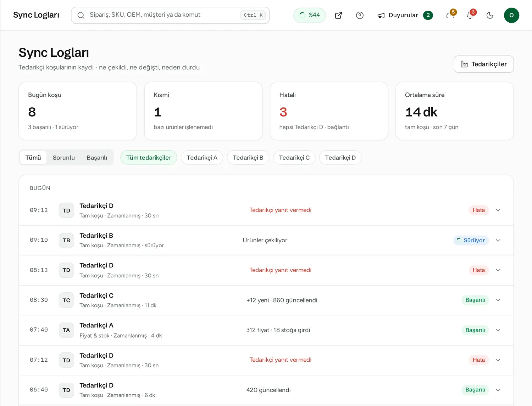Viewport: 532px width, 406px height.
Task: Expand the 07:40 Tedarikçi A row chevron
Action: tap(498, 330)
